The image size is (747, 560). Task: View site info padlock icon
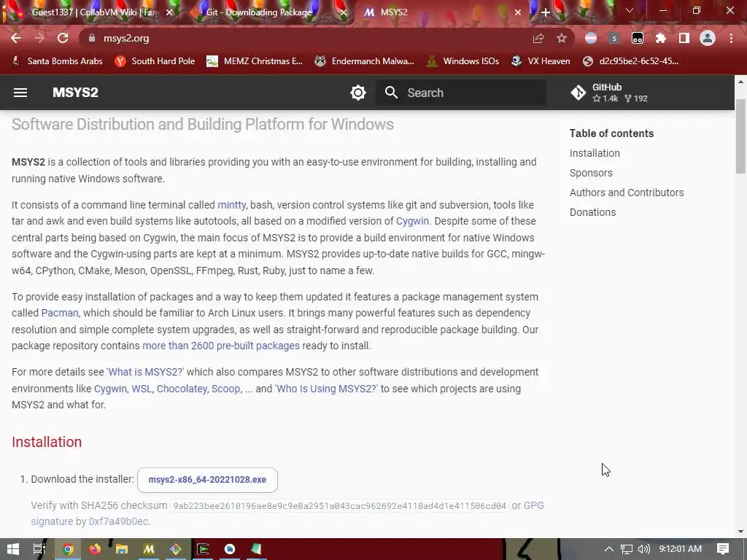[x=92, y=38]
